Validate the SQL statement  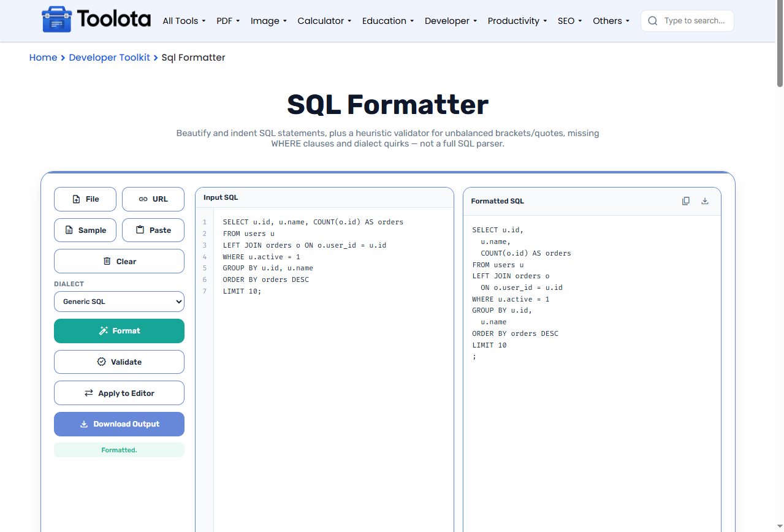point(119,362)
